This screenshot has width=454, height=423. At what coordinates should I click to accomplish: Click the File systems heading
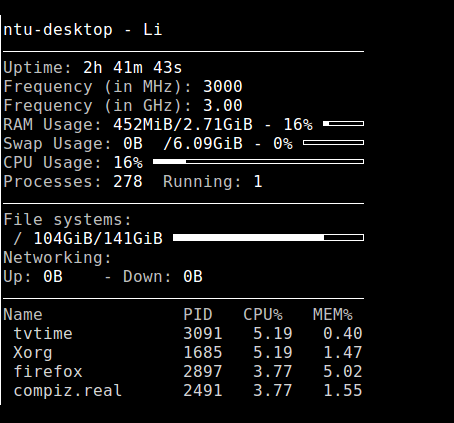coord(68,220)
